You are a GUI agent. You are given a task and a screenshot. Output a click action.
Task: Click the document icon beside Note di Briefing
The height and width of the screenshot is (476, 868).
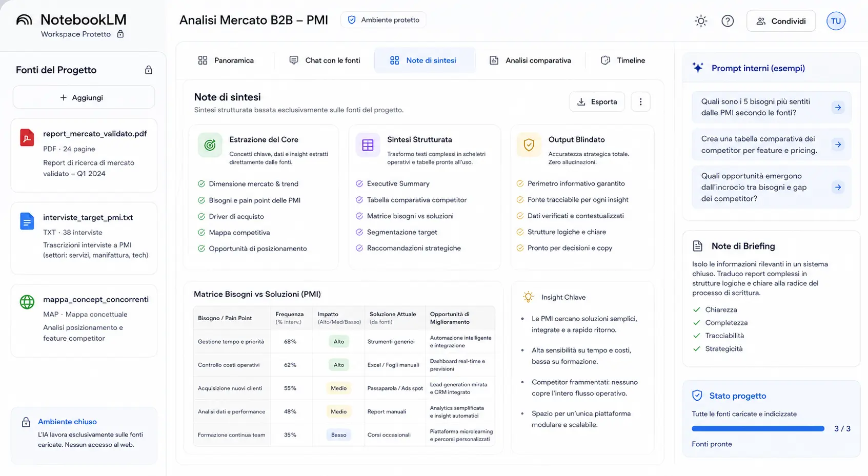pos(698,246)
